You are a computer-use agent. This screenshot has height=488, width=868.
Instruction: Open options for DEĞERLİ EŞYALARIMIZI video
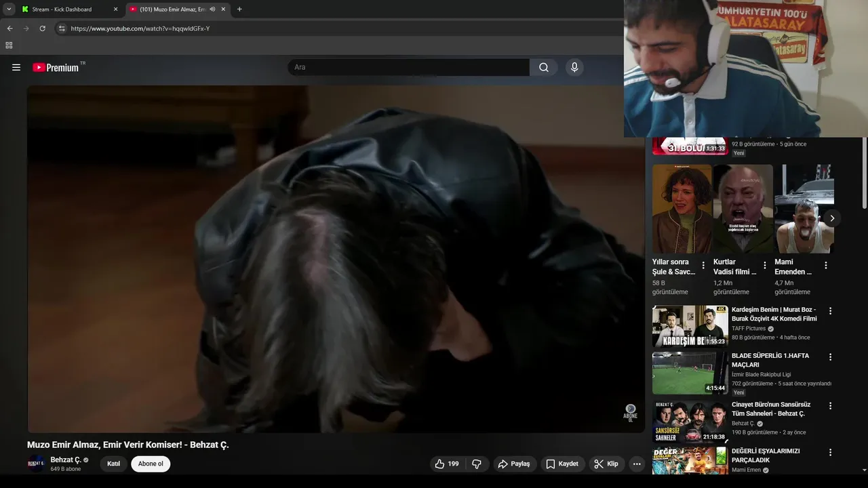tap(830, 452)
